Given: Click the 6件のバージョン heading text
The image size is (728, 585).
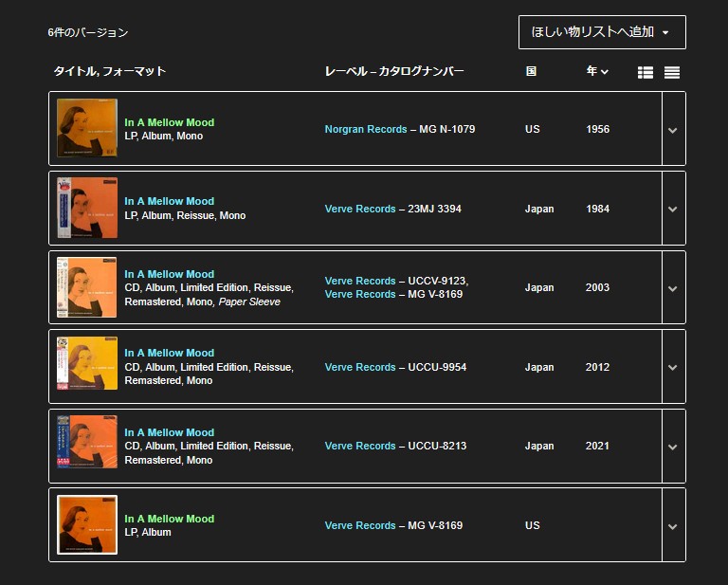Looking at the screenshot, I should (88, 32).
